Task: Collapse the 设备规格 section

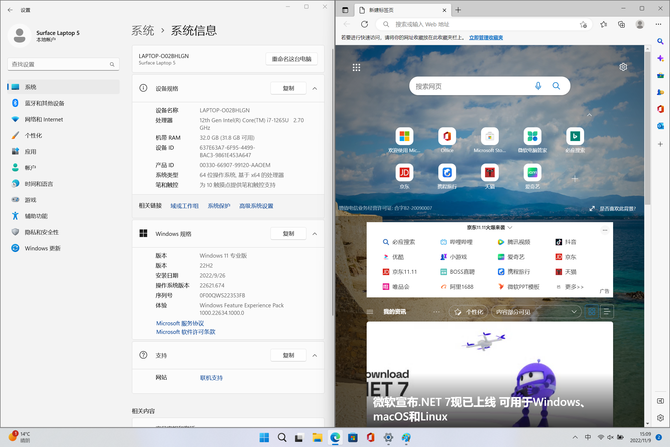Action: click(x=314, y=88)
